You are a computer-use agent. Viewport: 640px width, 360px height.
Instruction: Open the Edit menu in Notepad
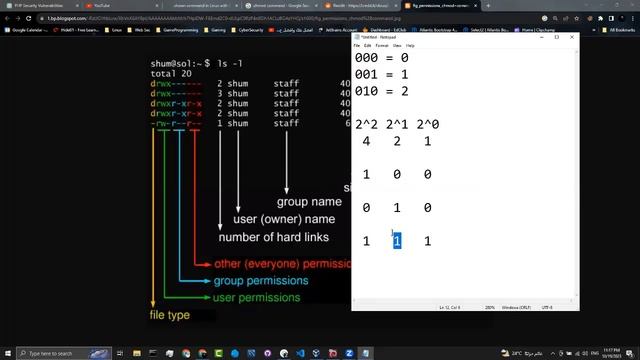pyautogui.click(x=367, y=46)
